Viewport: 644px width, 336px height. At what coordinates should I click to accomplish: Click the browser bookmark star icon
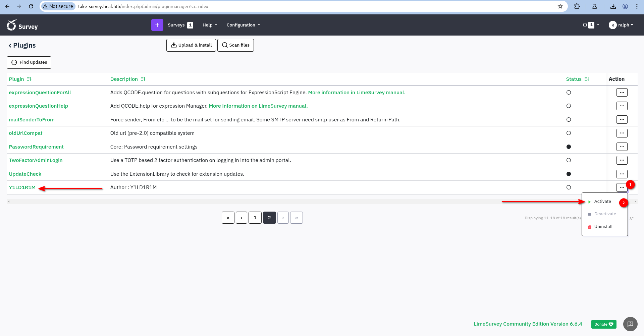pyautogui.click(x=560, y=6)
